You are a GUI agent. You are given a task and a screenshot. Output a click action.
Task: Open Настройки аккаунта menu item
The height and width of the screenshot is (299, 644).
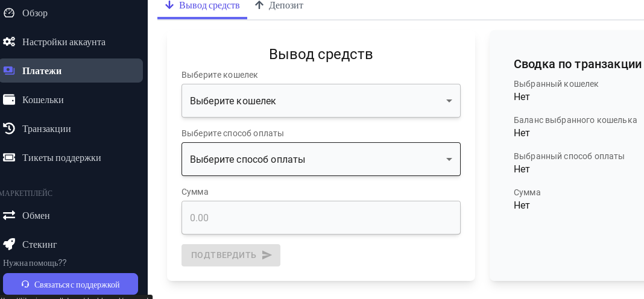point(64,42)
